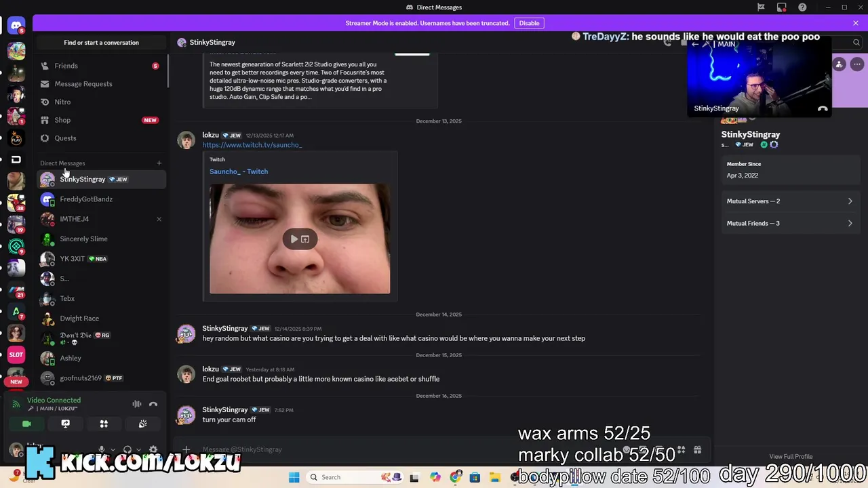Expand Mutual Friends — 3

[789, 223]
